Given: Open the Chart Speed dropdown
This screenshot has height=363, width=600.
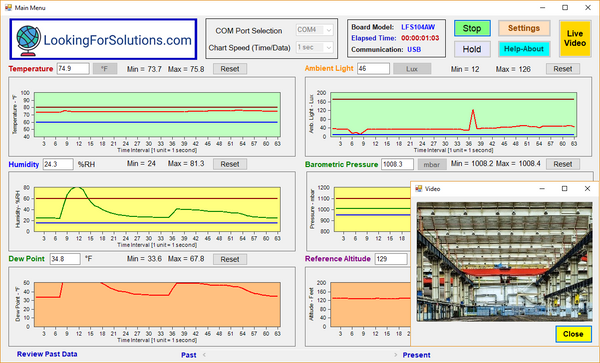Looking at the screenshot, I should click(x=315, y=47).
